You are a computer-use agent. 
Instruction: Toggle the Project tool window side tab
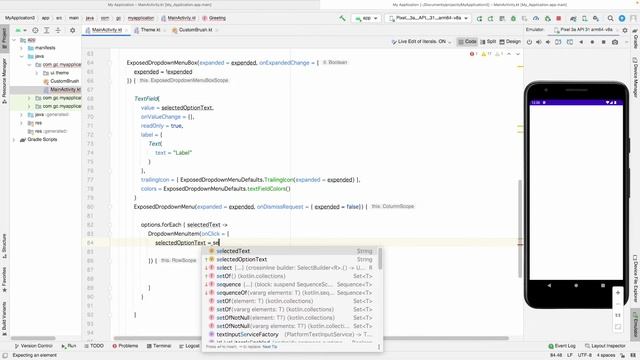click(4, 38)
